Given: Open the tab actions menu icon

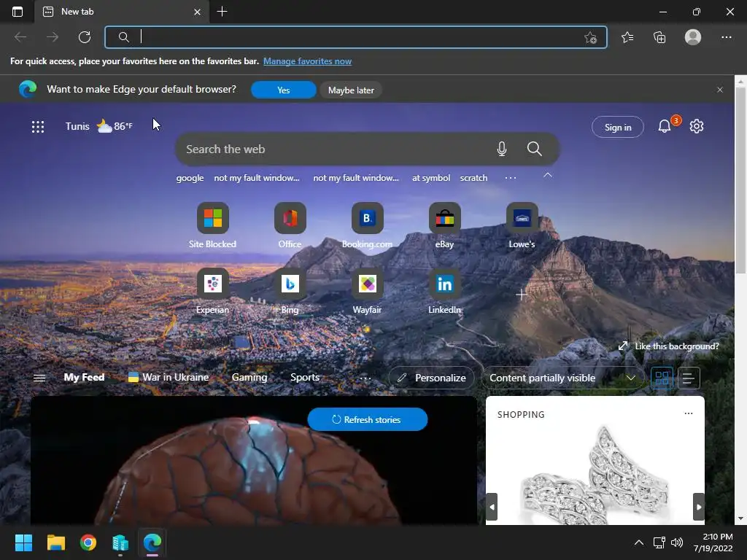Looking at the screenshot, I should pos(18,12).
